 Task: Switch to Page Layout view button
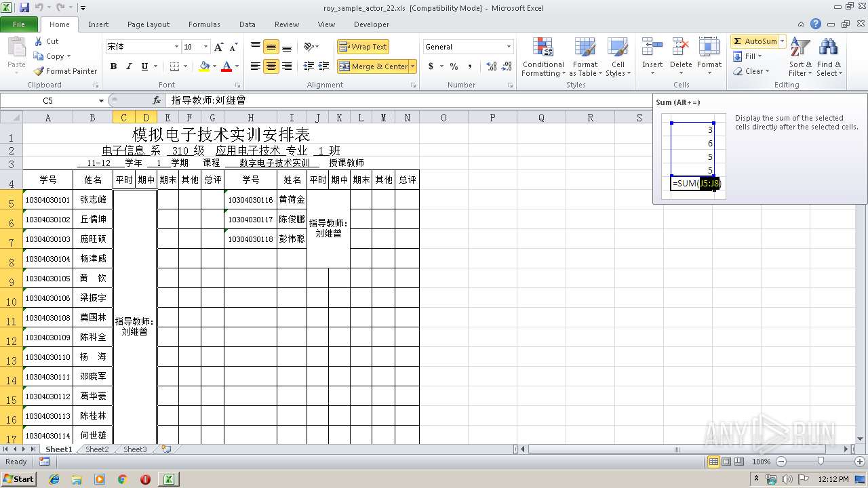(x=726, y=462)
